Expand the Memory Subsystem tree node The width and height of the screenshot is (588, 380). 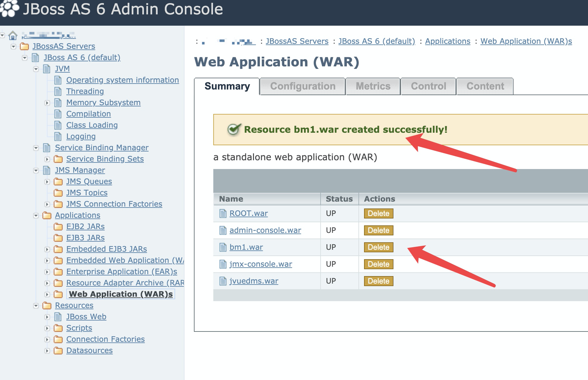click(47, 103)
